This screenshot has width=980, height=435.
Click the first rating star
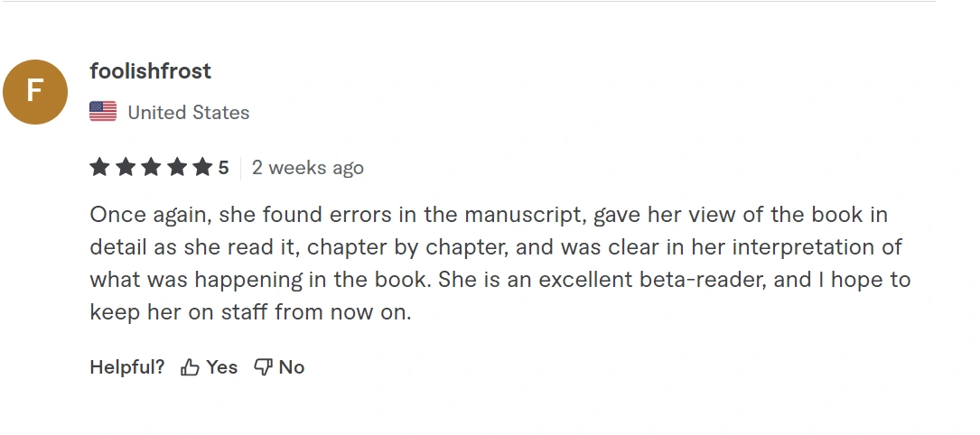click(99, 167)
